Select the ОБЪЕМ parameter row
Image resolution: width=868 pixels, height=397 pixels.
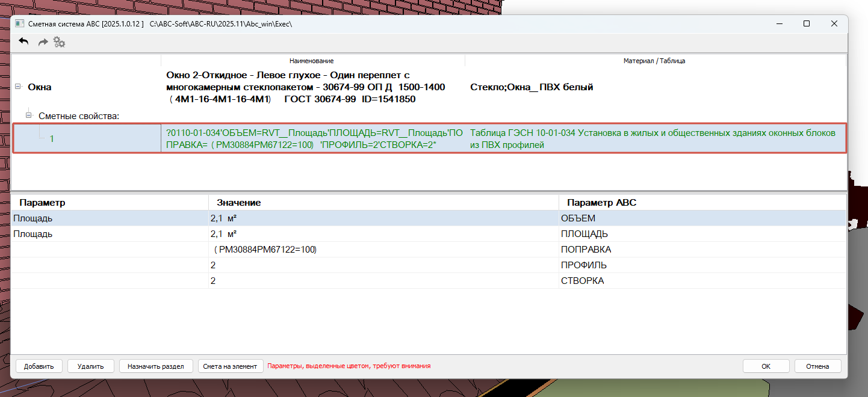coord(429,218)
